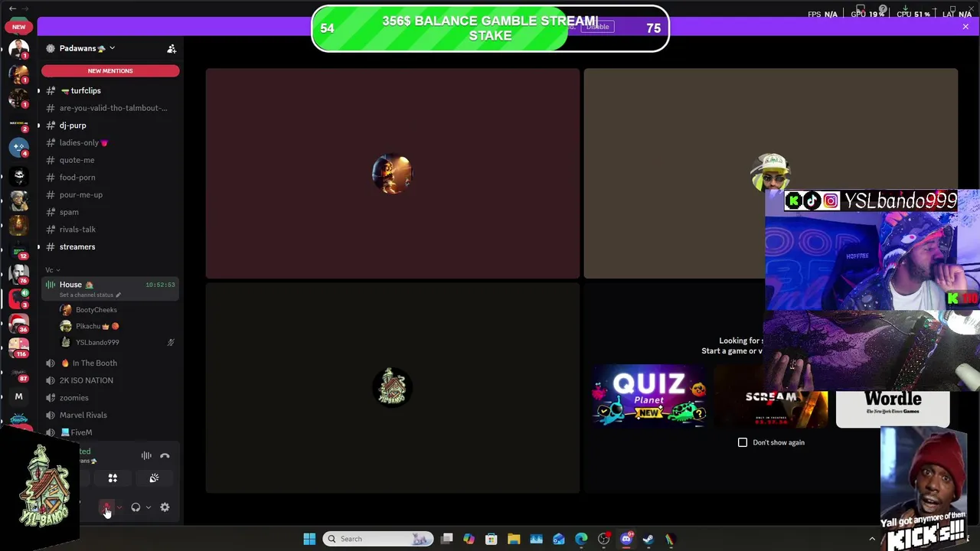Disconnect from voice with hang-up icon
Image resolution: width=980 pixels, height=551 pixels.
tap(165, 456)
